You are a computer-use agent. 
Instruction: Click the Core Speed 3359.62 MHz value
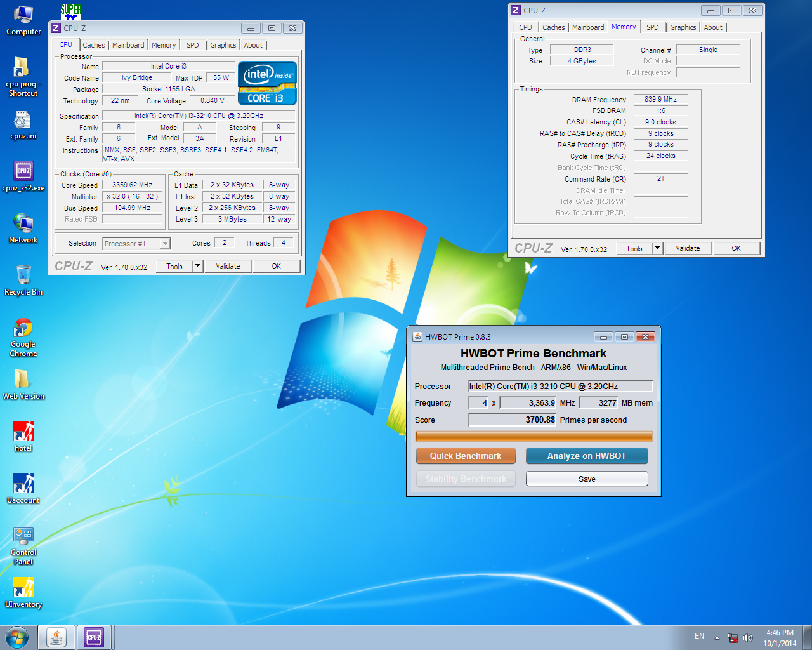point(132,185)
